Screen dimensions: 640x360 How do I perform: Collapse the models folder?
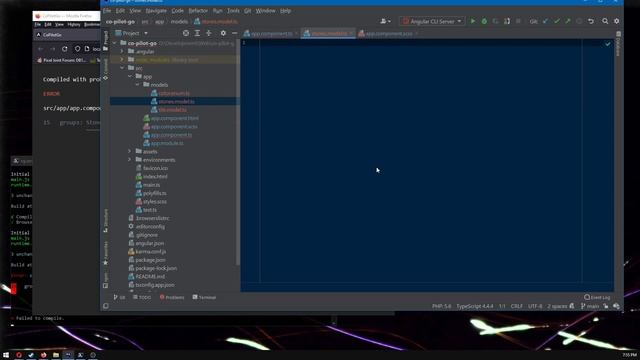point(137,85)
